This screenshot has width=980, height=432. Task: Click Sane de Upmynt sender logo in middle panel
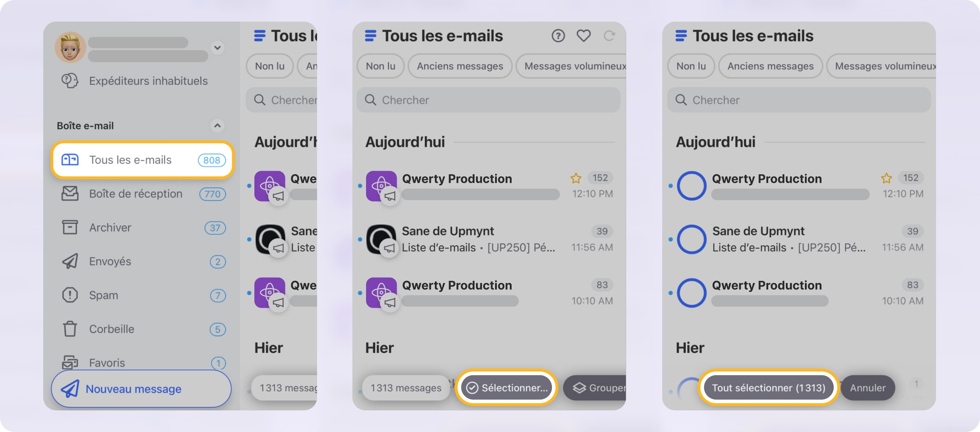(381, 239)
